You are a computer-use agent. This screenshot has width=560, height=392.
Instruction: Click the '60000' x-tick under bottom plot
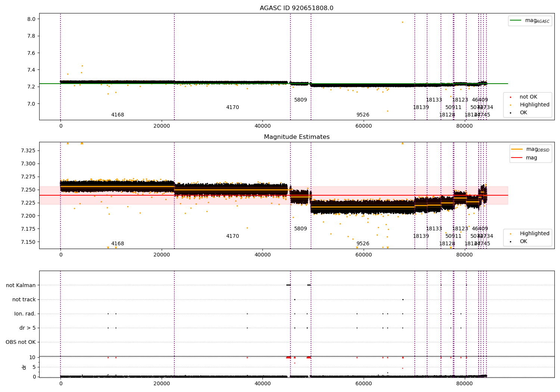point(364,384)
